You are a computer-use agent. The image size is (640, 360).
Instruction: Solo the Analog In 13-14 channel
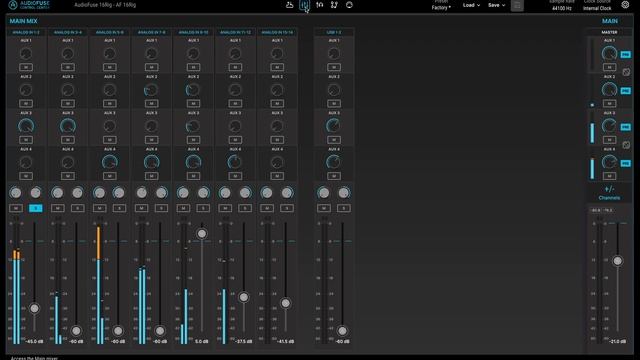point(287,208)
